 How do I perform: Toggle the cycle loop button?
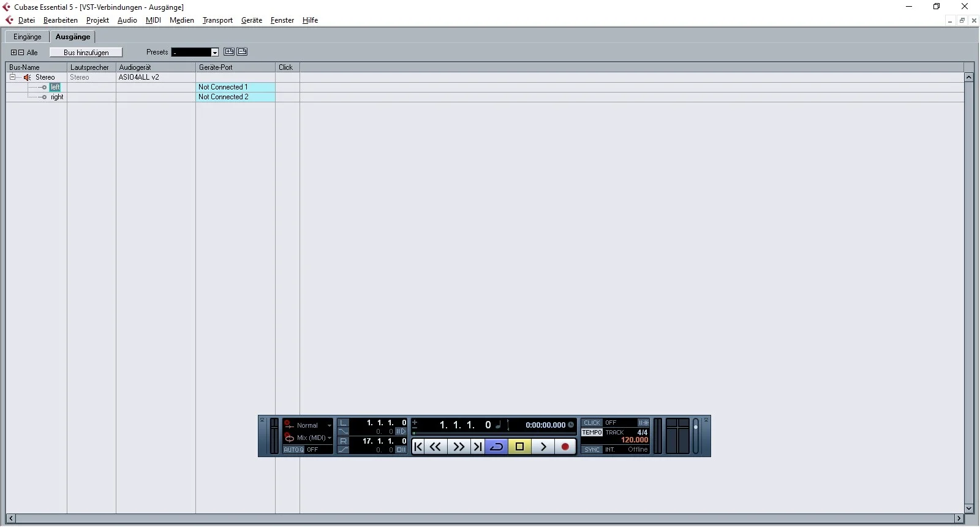click(496, 447)
